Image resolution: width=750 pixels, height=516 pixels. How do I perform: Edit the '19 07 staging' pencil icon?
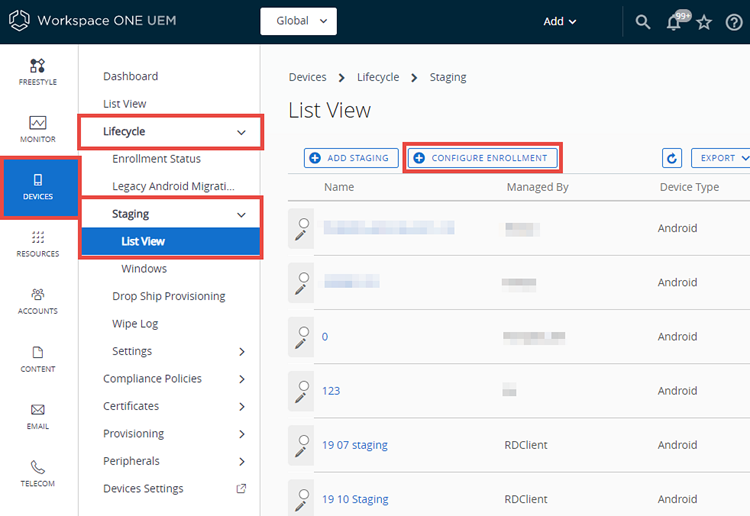click(x=300, y=452)
